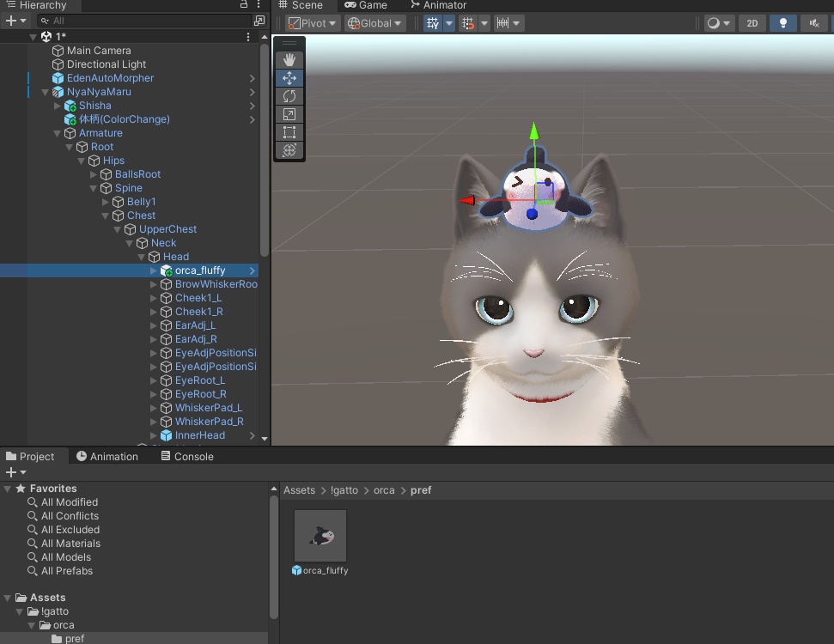Collapse the scene 1* root
This screenshot has width=834, height=644.
pyautogui.click(x=33, y=37)
